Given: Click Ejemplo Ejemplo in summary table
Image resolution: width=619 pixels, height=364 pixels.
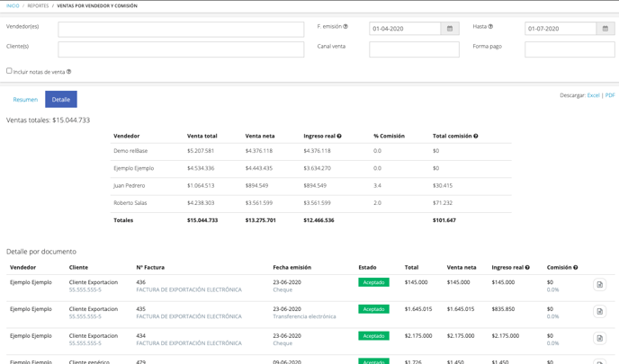Looking at the screenshot, I should [x=134, y=168].
